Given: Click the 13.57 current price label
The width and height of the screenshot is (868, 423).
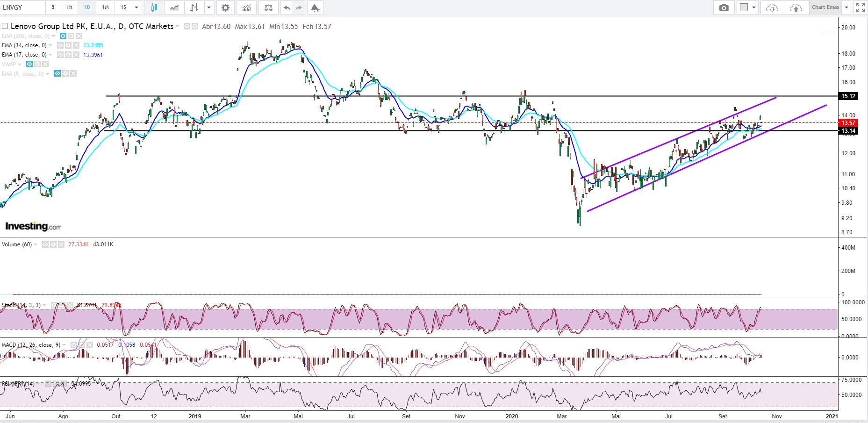Looking at the screenshot, I should coord(848,123).
